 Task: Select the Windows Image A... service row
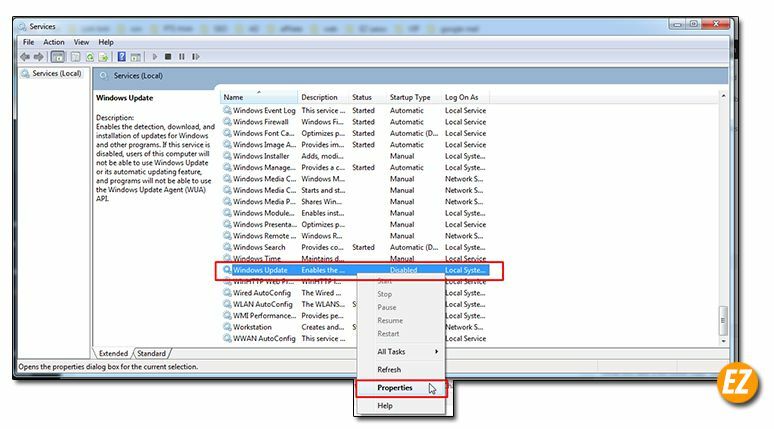coord(354,144)
